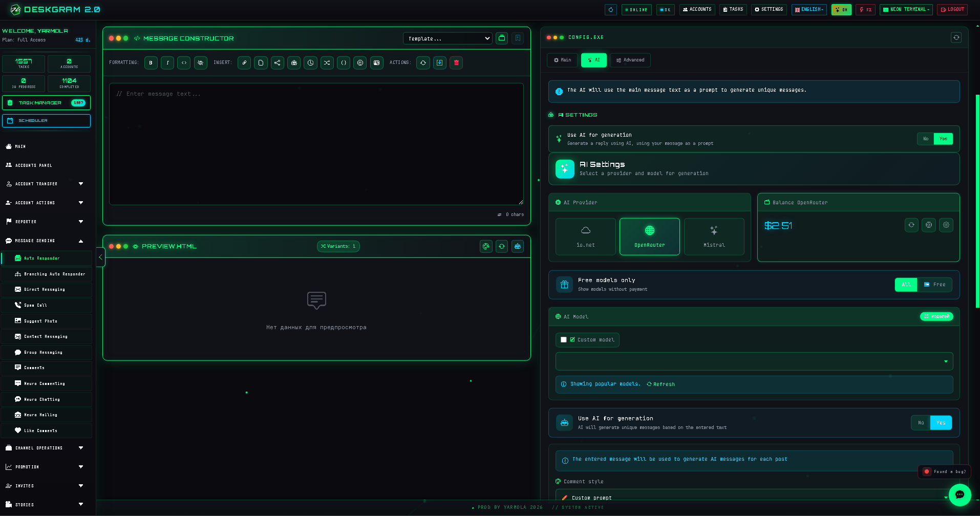This screenshot has height=516, width=980.
Task: Select Mistral as AI provider
Action: point(714,236)
